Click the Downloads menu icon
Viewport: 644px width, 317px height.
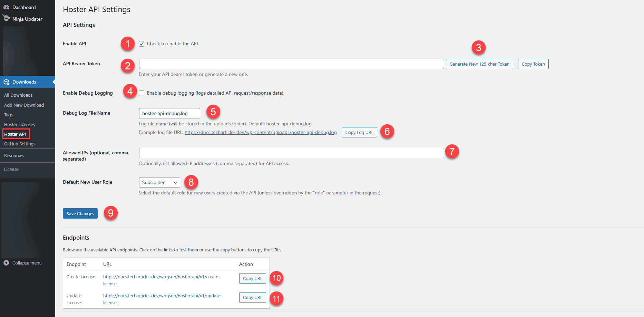pyautogui.click(x=6, y=82)
